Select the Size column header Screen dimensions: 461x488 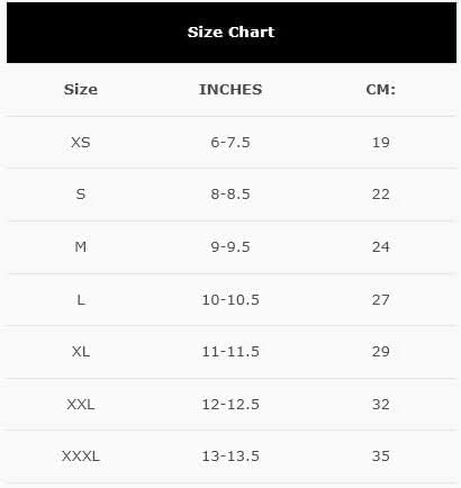click(x=81, y=89)
